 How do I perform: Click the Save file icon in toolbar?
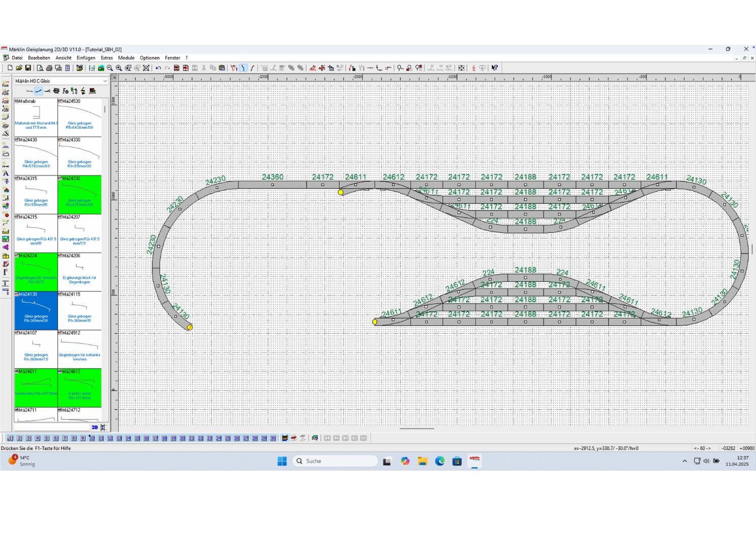(28, 68)
